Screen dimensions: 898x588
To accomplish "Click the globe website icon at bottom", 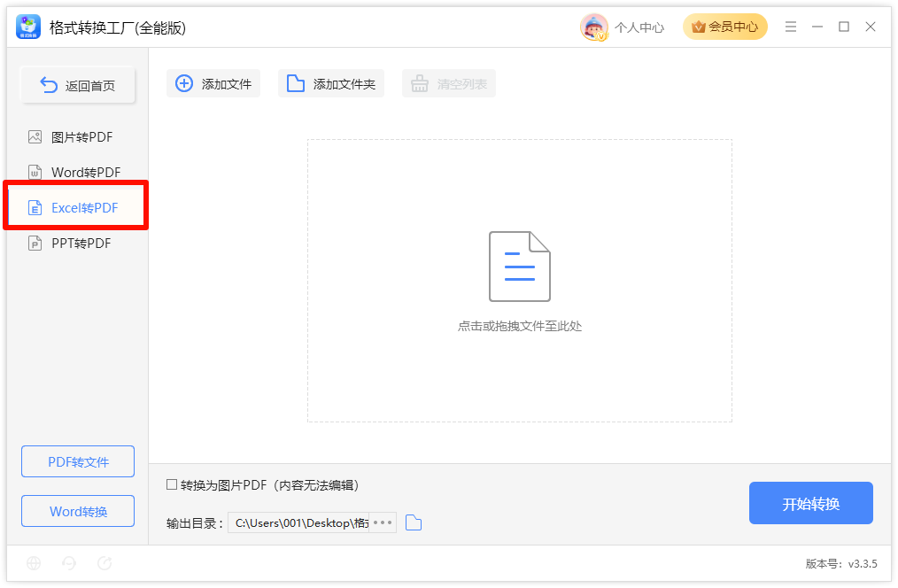I will click(34, 563).
